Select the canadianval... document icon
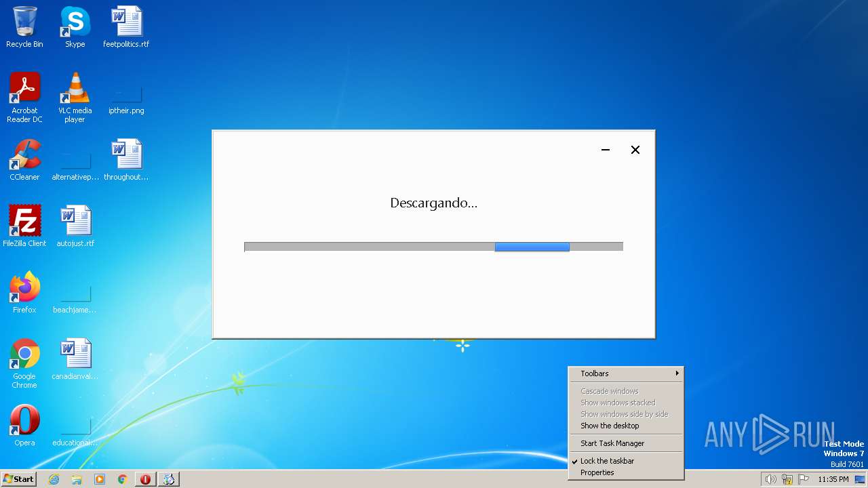The width and height of the screenshot is (868, 488). pos(75,359)
